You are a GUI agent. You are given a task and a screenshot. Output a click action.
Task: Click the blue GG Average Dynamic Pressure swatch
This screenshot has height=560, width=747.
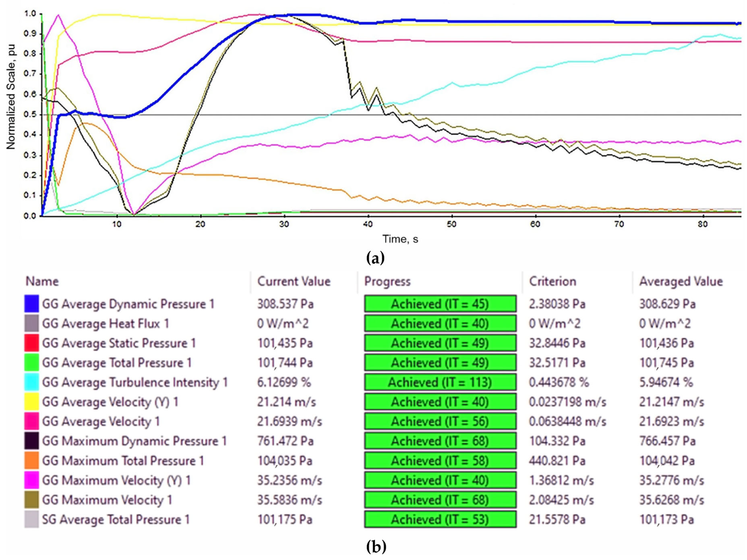point(31,304)
